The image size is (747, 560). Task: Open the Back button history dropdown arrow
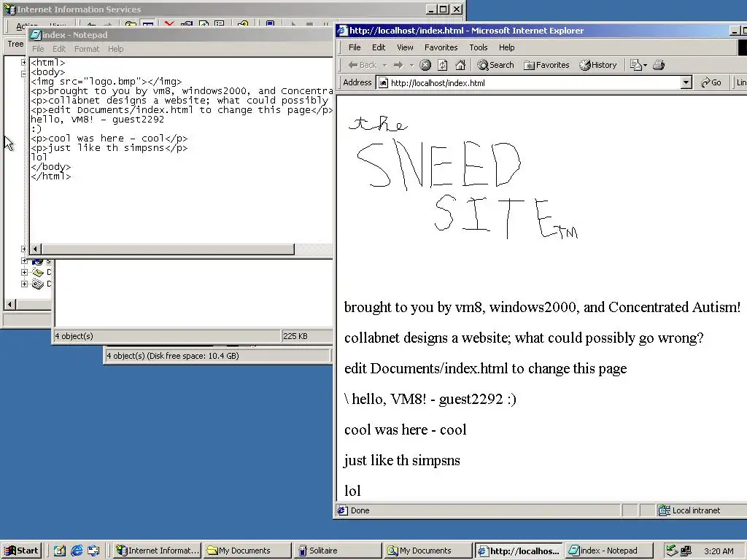384,65
